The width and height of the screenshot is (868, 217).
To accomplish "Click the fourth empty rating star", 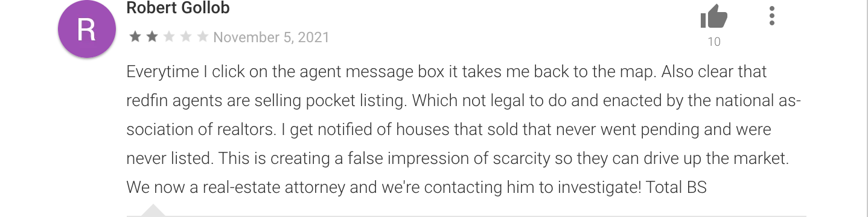I will pyautogui.click(x=185, y=37).
